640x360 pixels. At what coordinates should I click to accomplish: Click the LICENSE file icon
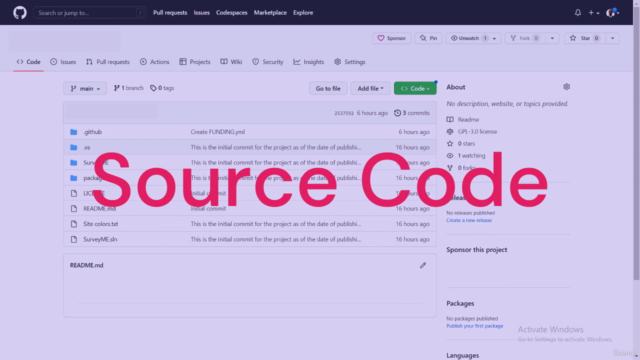click(73, 193)
